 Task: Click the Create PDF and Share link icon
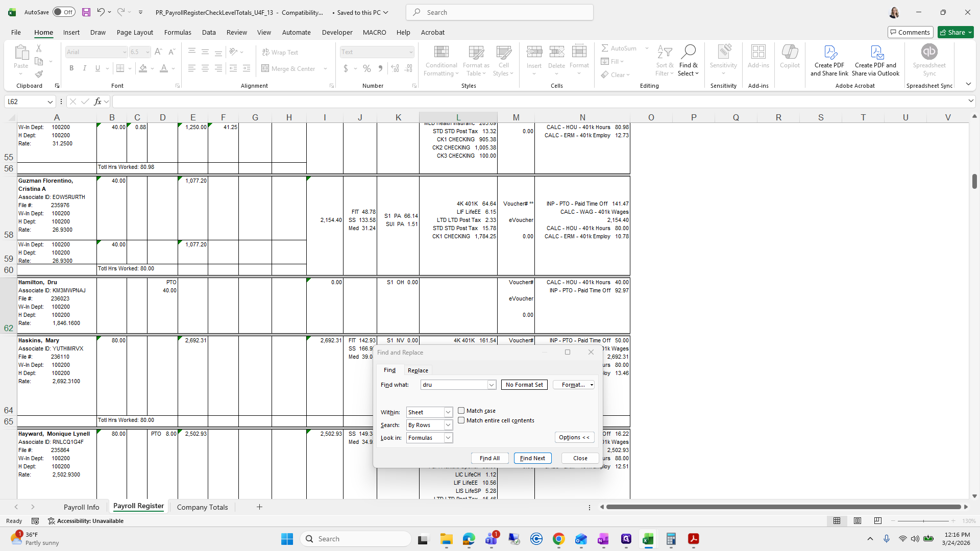click(x=829, y=53)
